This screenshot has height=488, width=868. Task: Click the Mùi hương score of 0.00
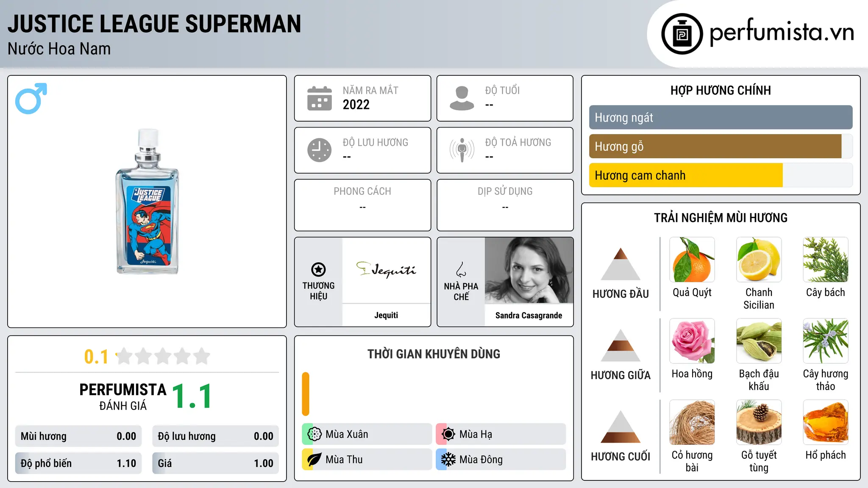point(126,436)
